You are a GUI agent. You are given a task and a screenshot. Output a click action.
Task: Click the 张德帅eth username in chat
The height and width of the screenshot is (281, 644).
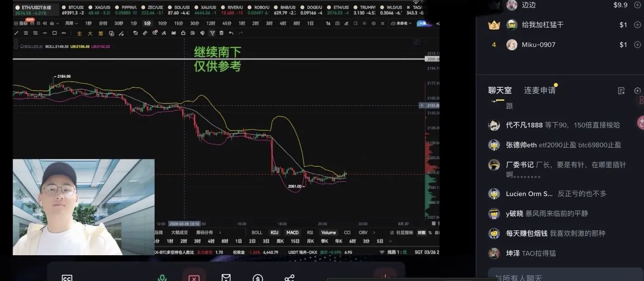521,145
